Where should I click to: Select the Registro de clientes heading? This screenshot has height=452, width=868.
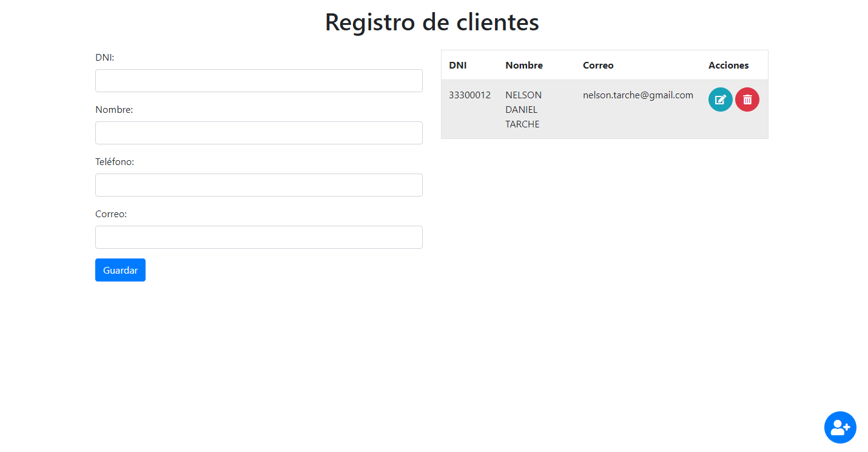(x=432, y=22)
